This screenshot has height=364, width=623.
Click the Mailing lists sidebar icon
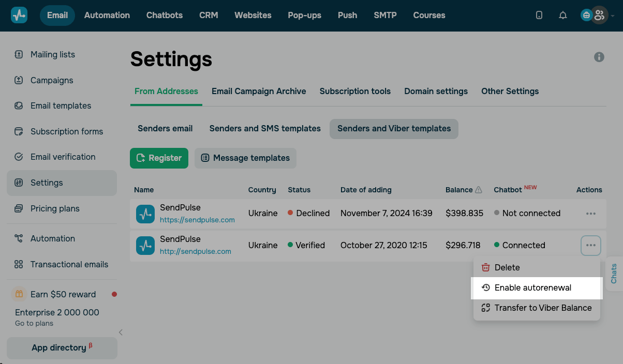[19, 54]
